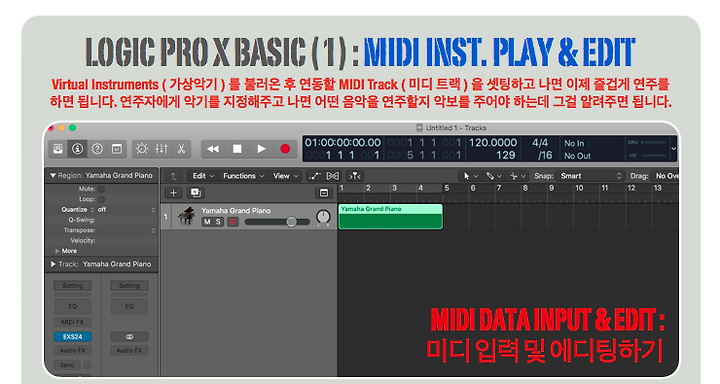Enable the region Mute checkbox

click(101, 189)
